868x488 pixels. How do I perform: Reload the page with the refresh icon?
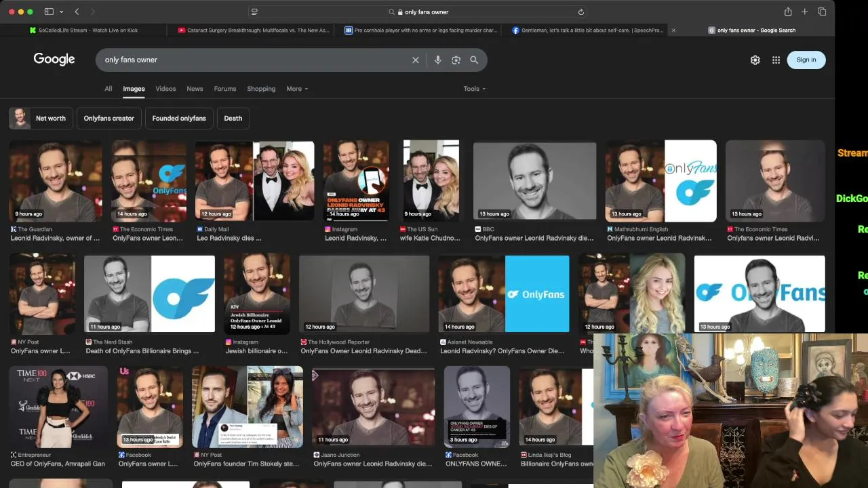tap(580, 12)
